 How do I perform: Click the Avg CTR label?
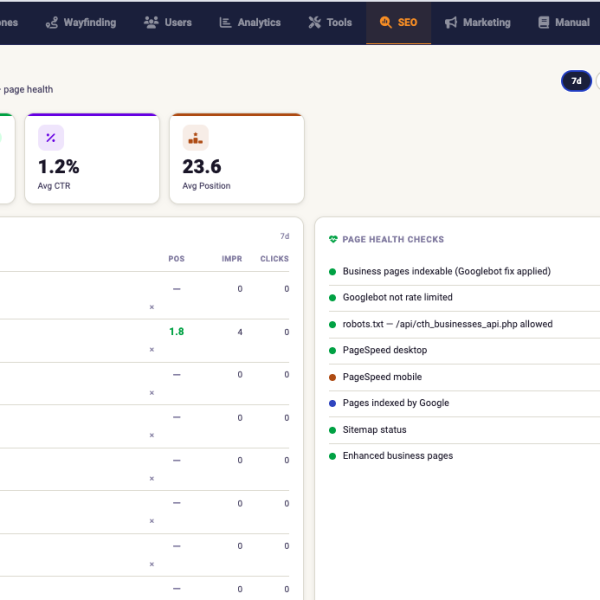click(x=54, y=186)
